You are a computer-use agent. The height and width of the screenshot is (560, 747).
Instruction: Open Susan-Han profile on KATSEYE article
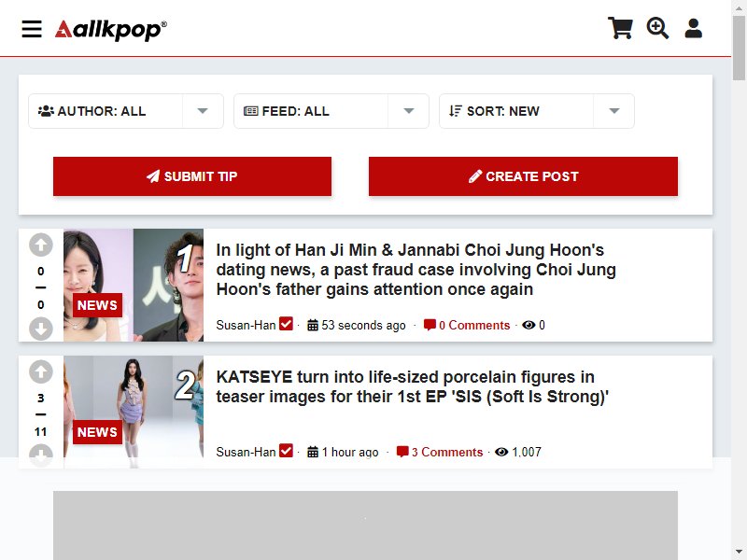(246, 452)
